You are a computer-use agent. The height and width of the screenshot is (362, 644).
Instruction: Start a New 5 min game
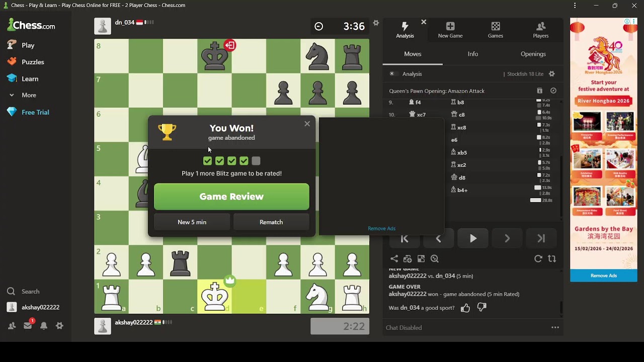coord(192,222)
